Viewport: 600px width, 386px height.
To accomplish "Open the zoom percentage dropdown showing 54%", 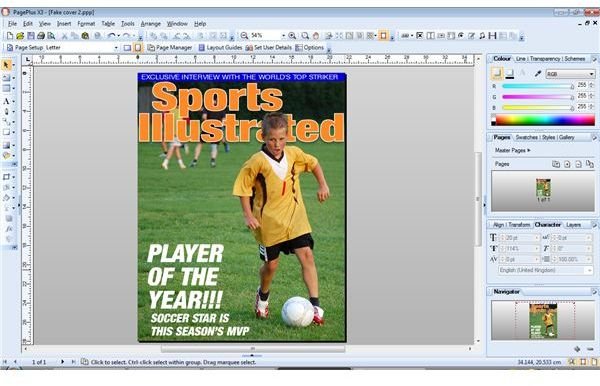I will 284,36.
